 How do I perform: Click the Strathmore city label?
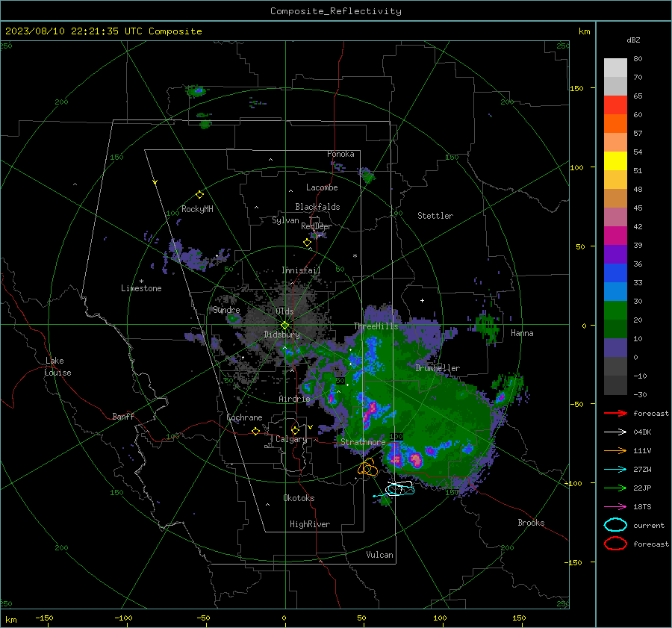(363, 442)
